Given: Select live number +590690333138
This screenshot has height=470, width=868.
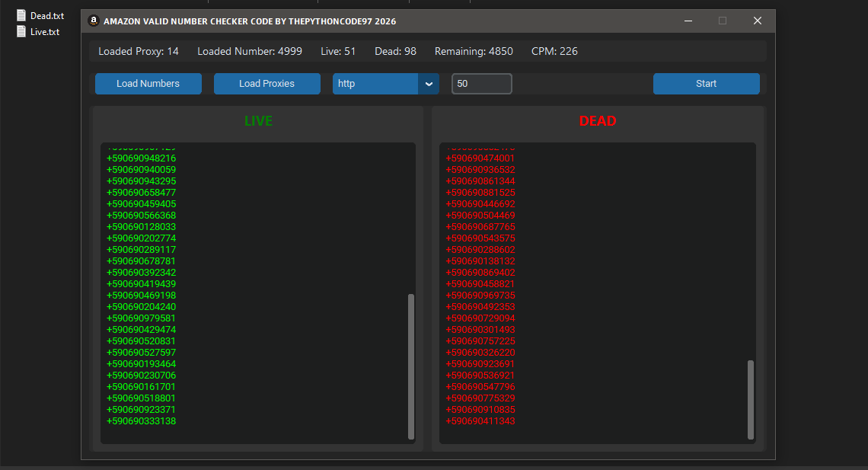Looking at the screenshot, I should point(141,421).
